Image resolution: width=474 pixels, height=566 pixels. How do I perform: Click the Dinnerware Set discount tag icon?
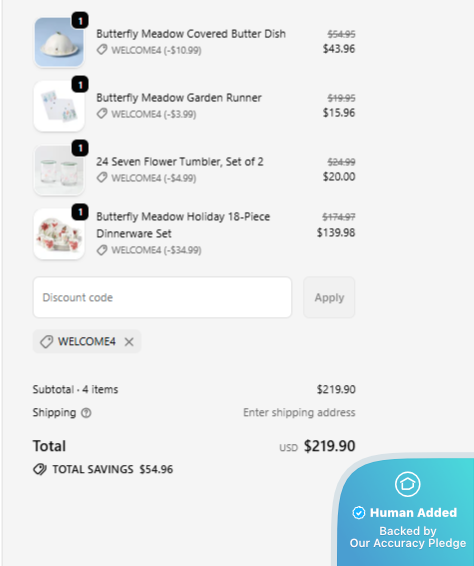point(102,250)
